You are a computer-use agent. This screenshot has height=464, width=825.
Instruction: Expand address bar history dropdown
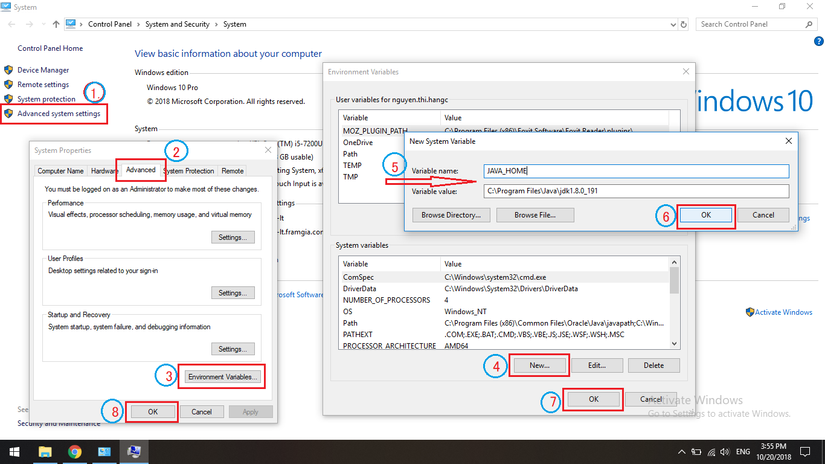pos(673,25)
